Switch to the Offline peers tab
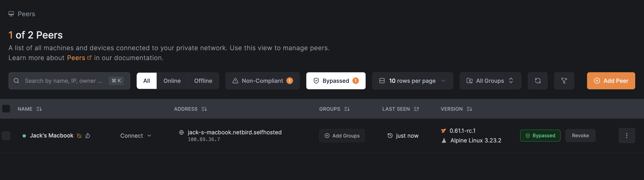644x180 pixels. click(203, 81)
